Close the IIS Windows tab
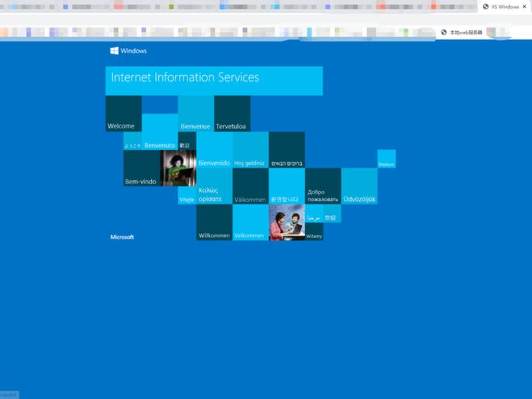Screen dimensions: 532x399 524,7
